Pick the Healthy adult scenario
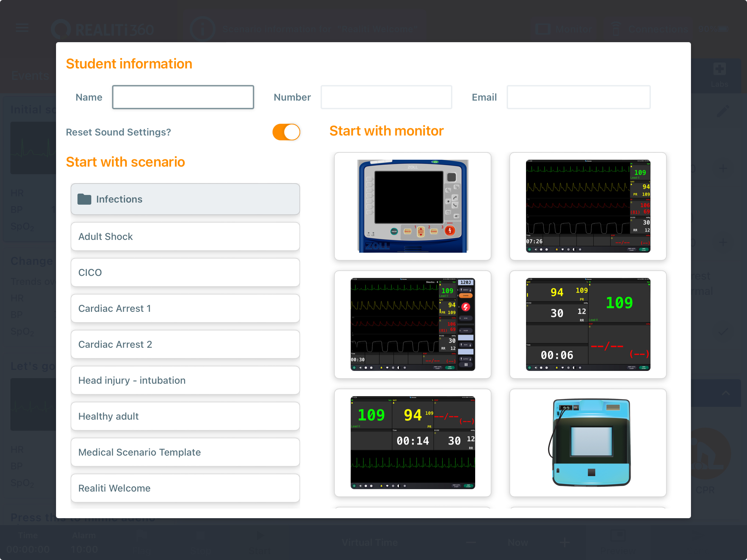The width and height of the screenshot is (747, 560). 185,416
